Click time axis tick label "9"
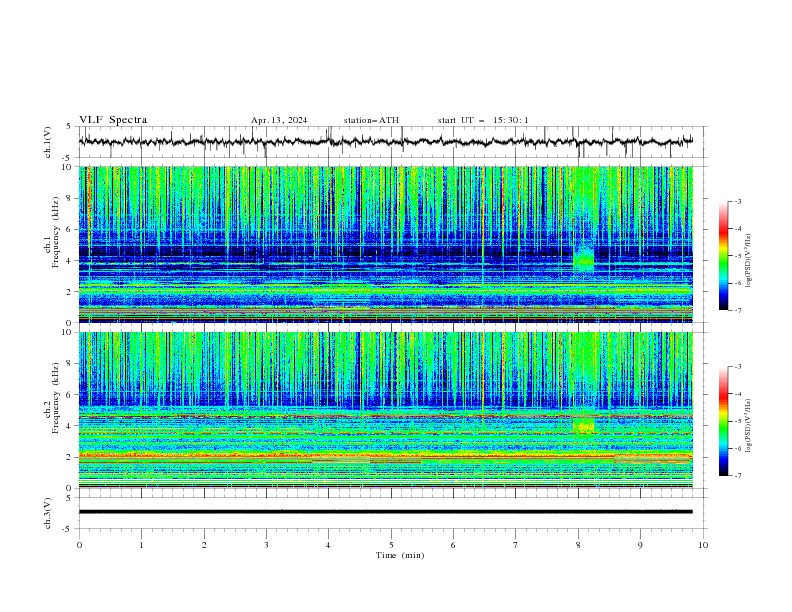 point(640,545)
